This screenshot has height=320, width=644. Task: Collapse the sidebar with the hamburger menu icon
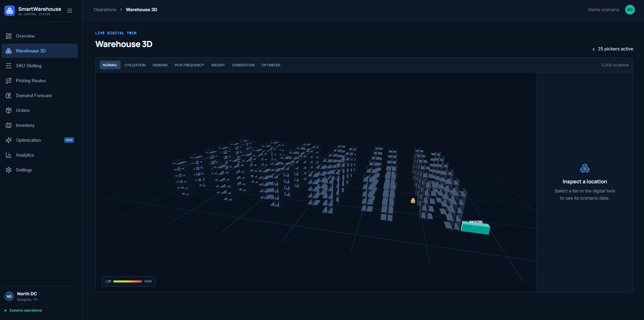(x=70, y=11)
